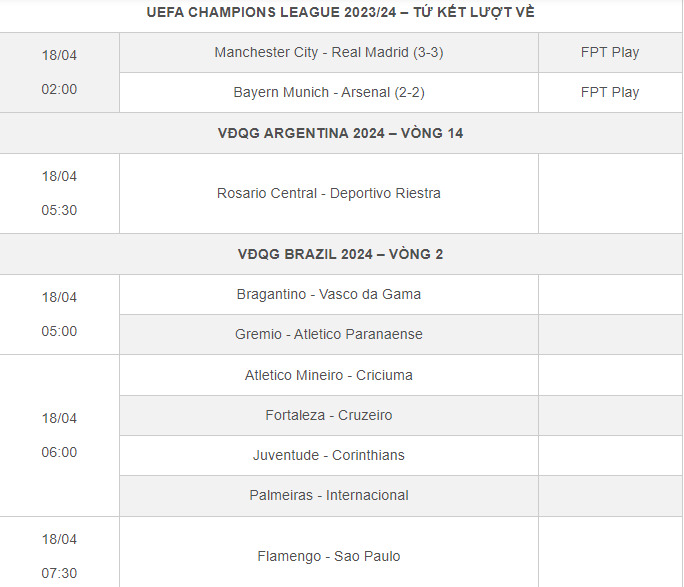
Task: Click the Gremio - Atletico Paranaense row
Action: point(329,334)
